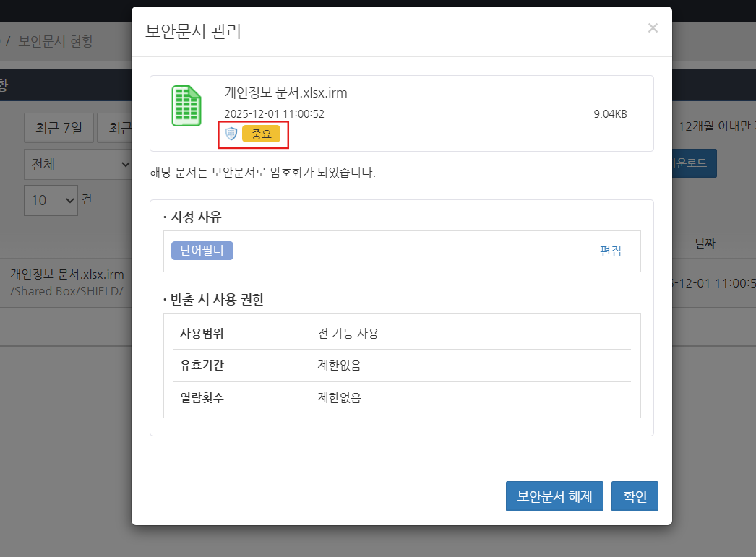
Task: Click the 편집 link in 지정 사유
Action: click(x=610, y=251)
